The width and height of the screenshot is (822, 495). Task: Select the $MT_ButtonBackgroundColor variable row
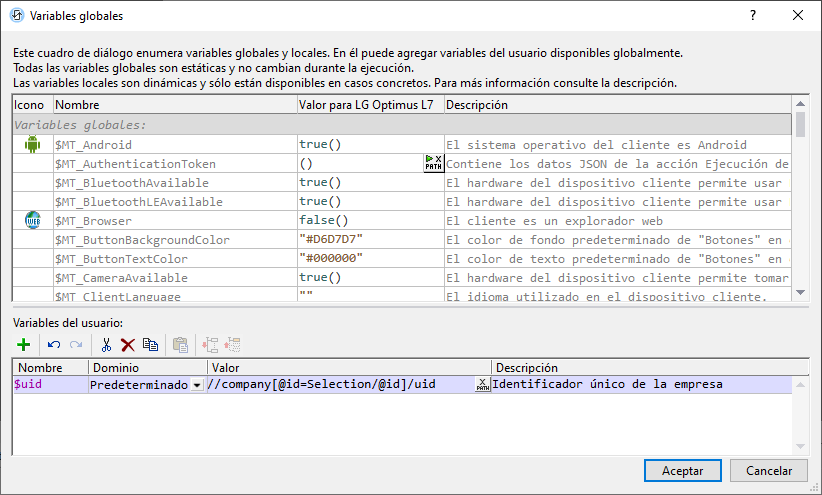(142, 240)
